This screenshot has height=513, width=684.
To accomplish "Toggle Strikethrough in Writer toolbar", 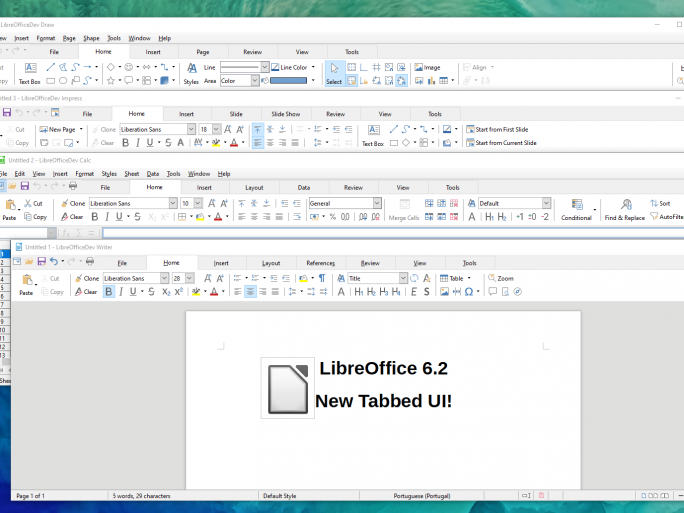I will (x=151, y=292).
